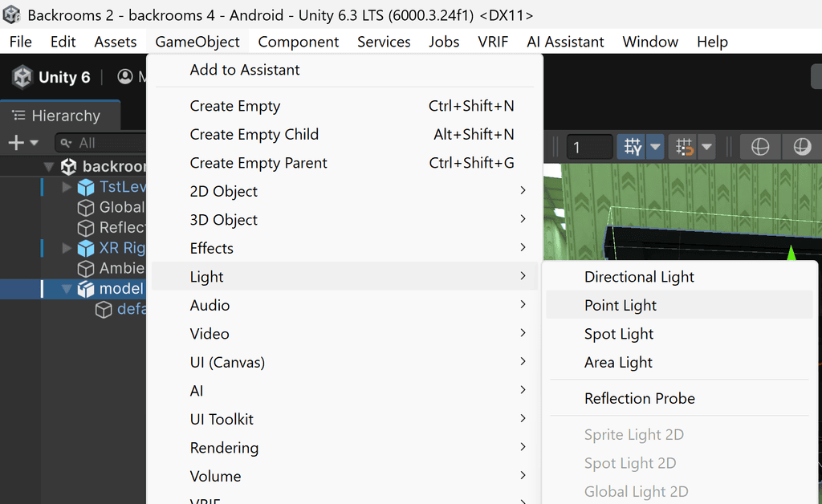Select Create Empty
The image size is (822, 504).
[x=344, y=106]
